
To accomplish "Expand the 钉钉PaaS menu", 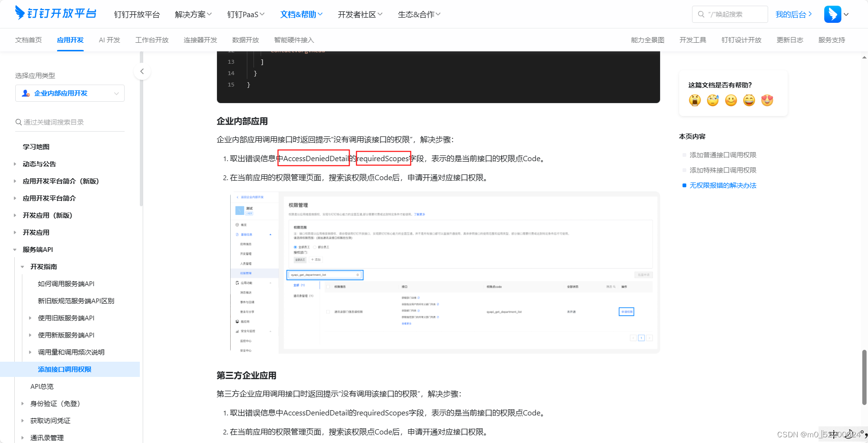I will tap(246, 14).
